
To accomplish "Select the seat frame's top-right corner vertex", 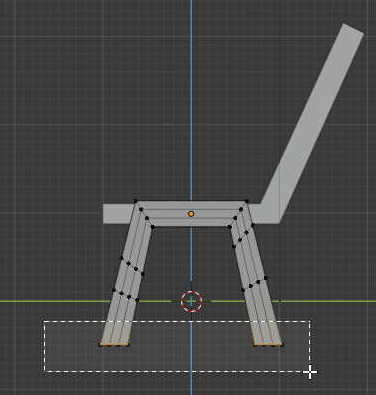I will (x=246, y=201).
